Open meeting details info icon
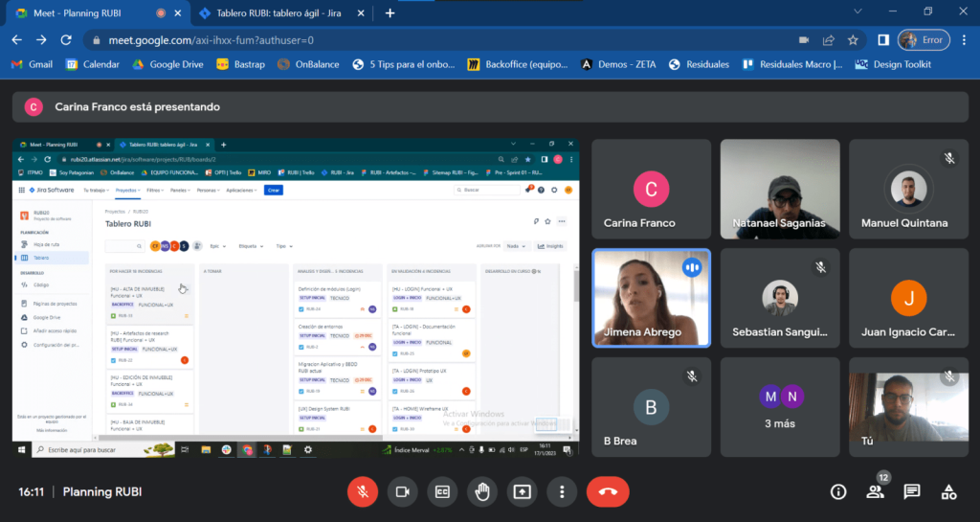The height and width of the screenshot is (522, 980). click(x=838, y=492)
